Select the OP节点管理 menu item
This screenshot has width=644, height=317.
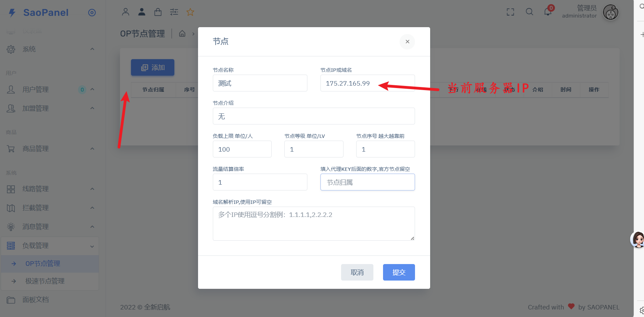tap(43, 263)
